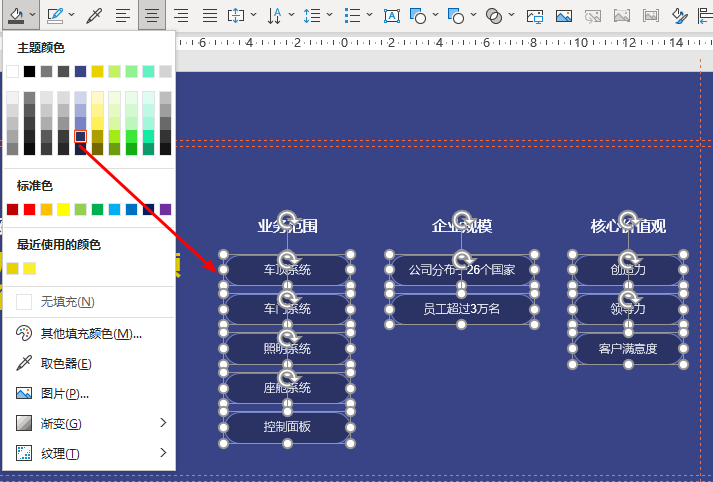This screenshot has height=482, width=713.
Task: Click the 标准色 section label
Action: 35,186
